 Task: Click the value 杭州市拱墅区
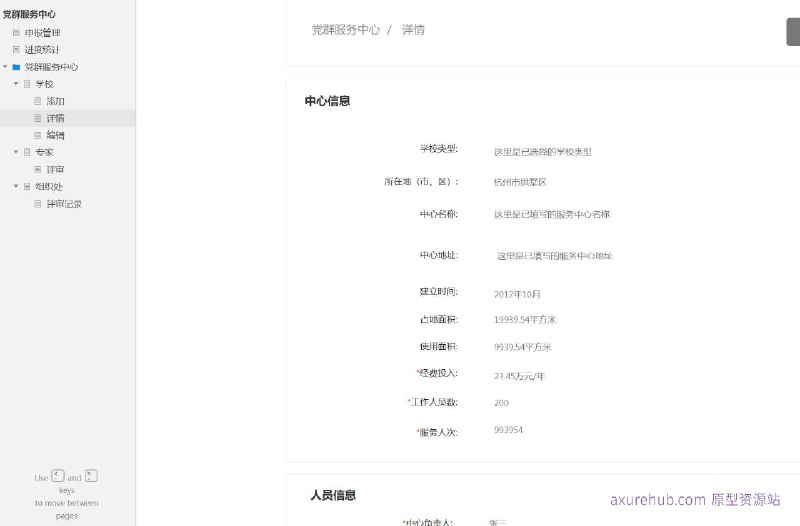pyautogui.click(x=520, y=182)
